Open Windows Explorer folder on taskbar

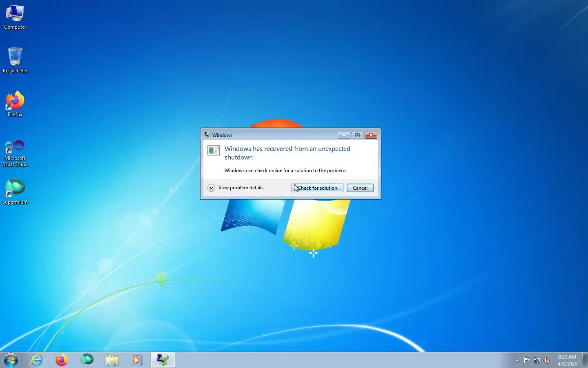tap(112, 360)
